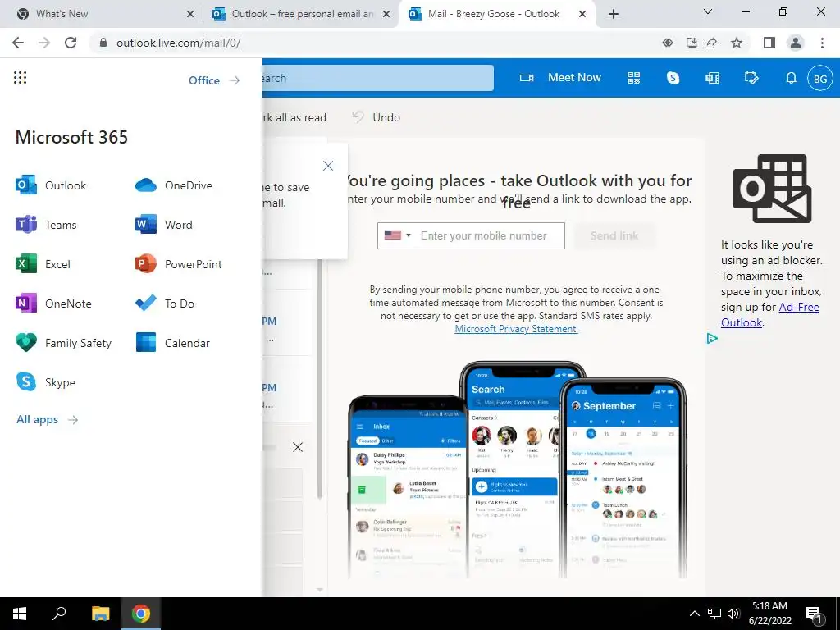The image size is (840, 630).
Task: Open Chrome tab search chevron
Action: [x=708, y=11]
